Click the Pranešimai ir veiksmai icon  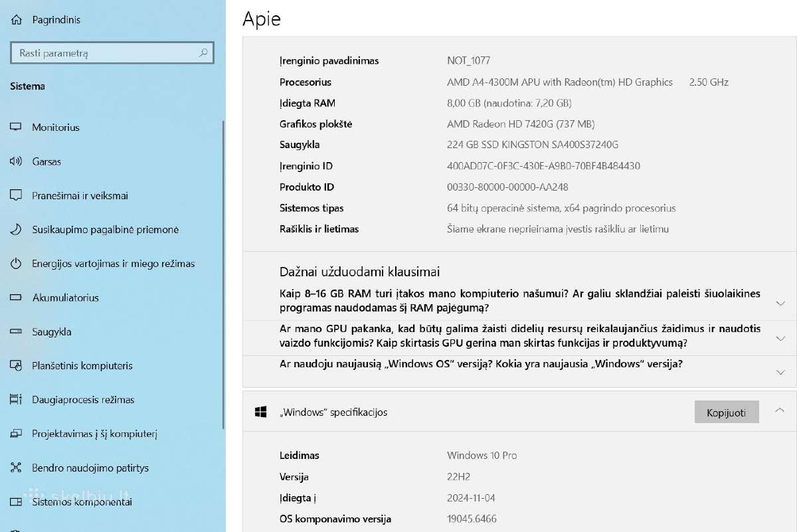pos(16,195)
